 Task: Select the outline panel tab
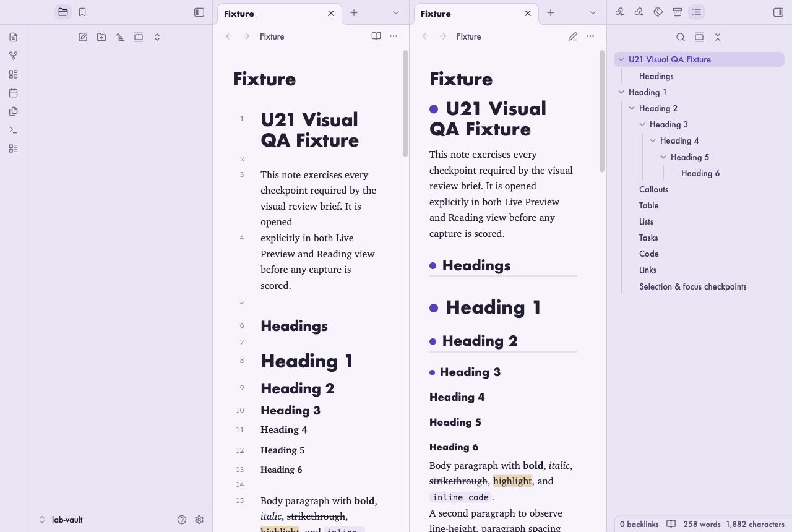[x=697, y=12]
